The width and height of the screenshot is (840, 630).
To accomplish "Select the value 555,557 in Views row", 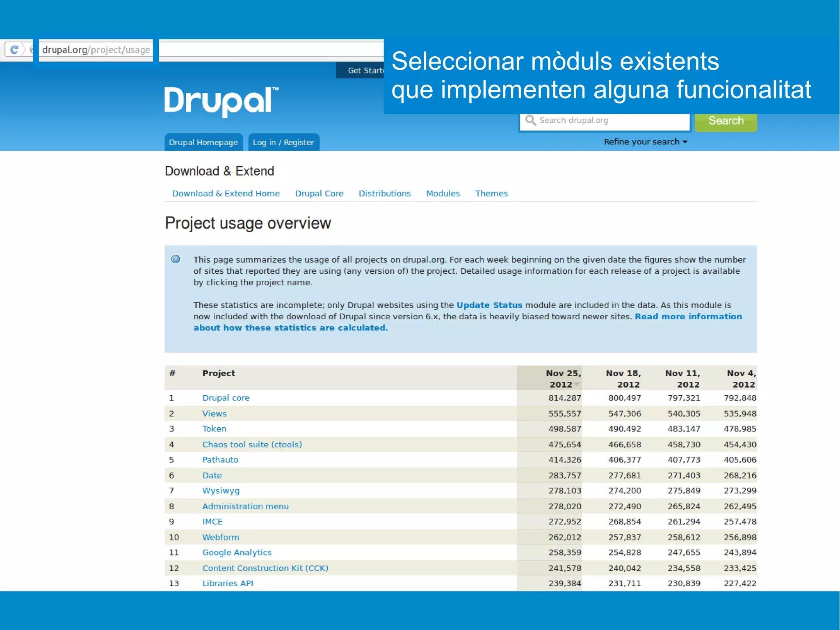I will (x=565, y=413).
